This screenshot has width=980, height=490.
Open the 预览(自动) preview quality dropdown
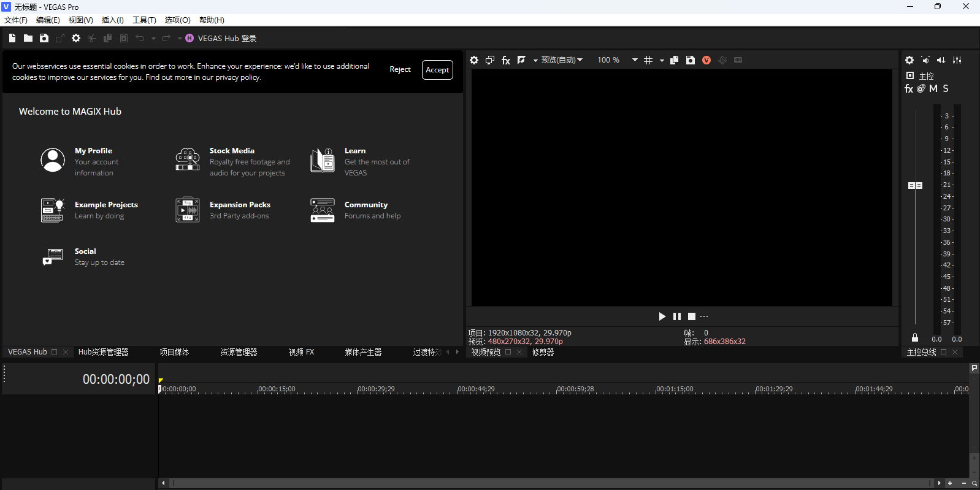[x=562, y=60]
